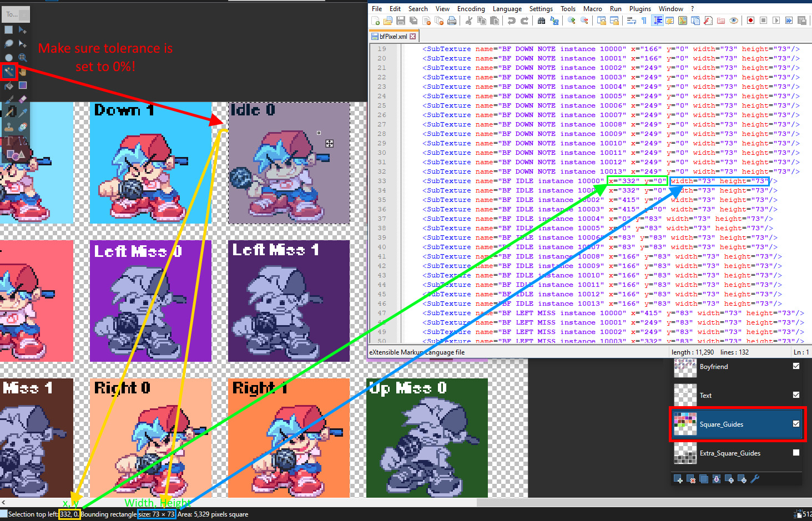This screenshot has width=812, height=521.
Task: Select the Lasso Select tool
Action: [8, 43]
